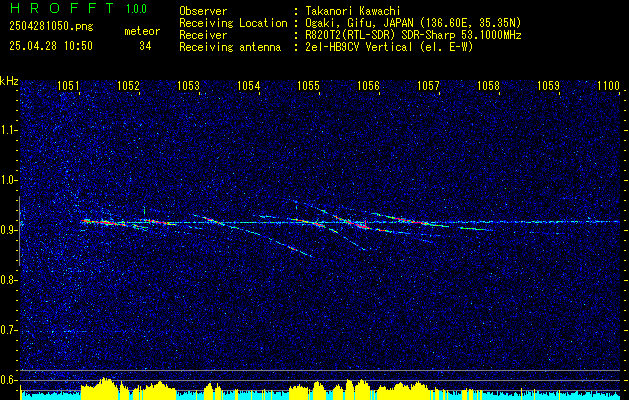The height and width of the screenshot is (400, 629).
Task: Click the 1059 time axis label
Action: [548, 85]
